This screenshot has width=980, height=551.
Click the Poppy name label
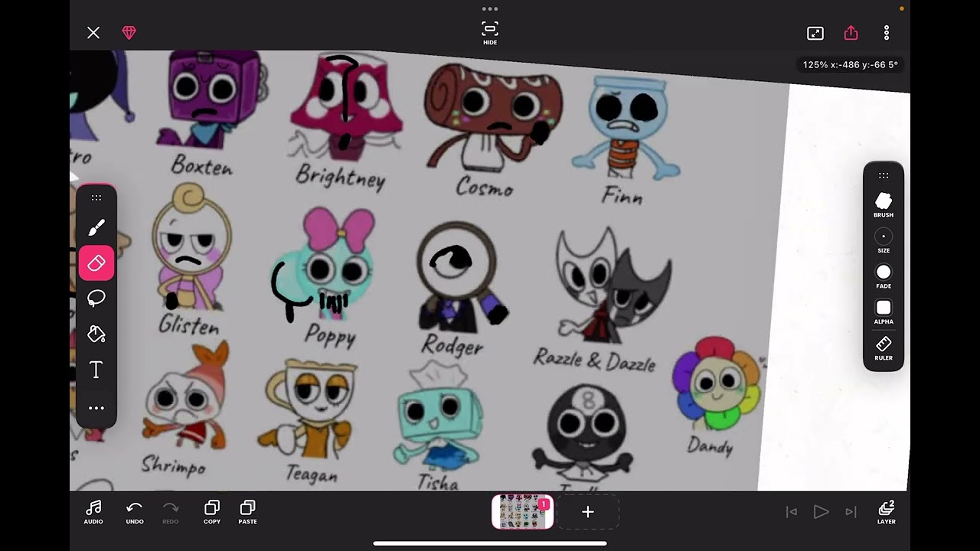coord(330,335)
